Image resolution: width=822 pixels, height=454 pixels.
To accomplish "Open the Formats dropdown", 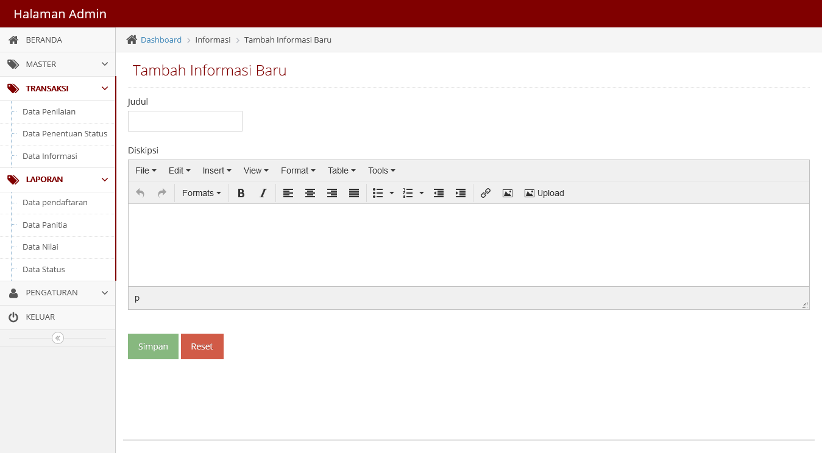I will pos(201,193).
